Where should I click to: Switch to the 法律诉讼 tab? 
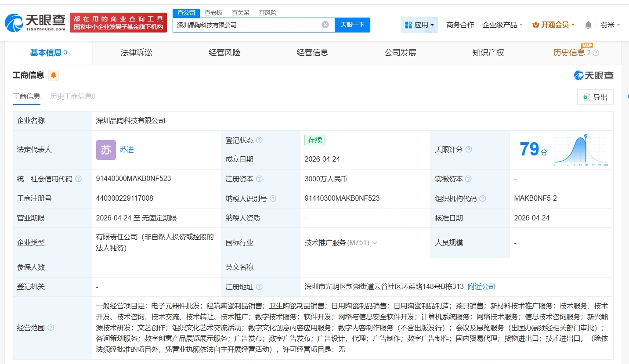coord(137,53)
